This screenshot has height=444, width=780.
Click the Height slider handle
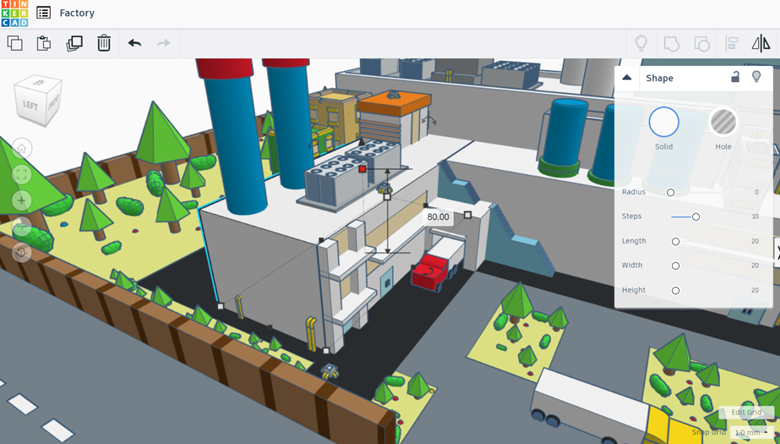[x=676, y=290]
